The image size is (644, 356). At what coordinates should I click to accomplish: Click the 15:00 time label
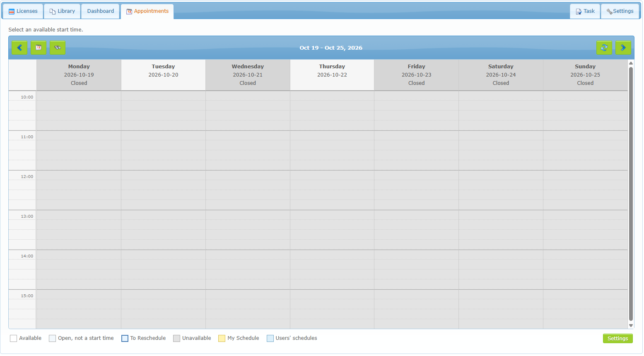(x=27, y=296)
